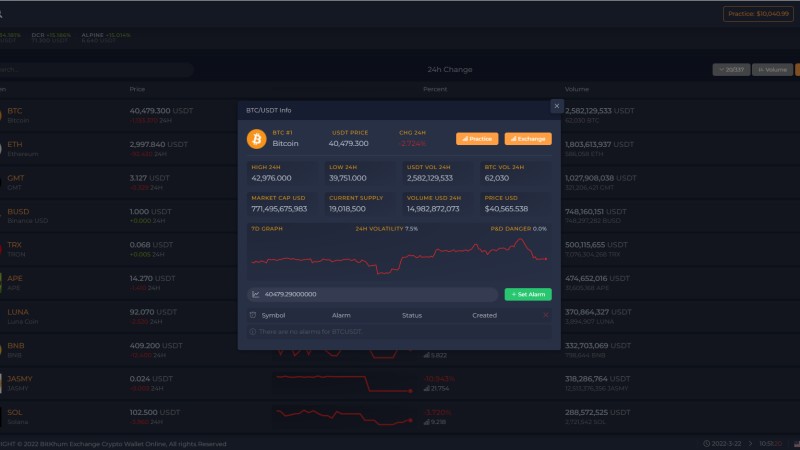The height and width of the screenshot is (450, 800).
Task: Click the HIGH 24H value 42,976.000
Action: point(271,178)
